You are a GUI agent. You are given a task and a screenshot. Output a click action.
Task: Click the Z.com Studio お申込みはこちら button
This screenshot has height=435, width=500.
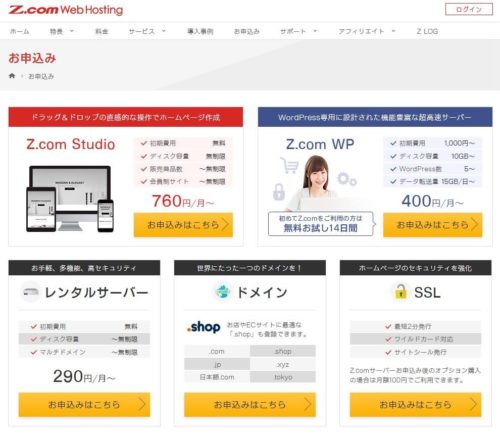click(183, 225)
